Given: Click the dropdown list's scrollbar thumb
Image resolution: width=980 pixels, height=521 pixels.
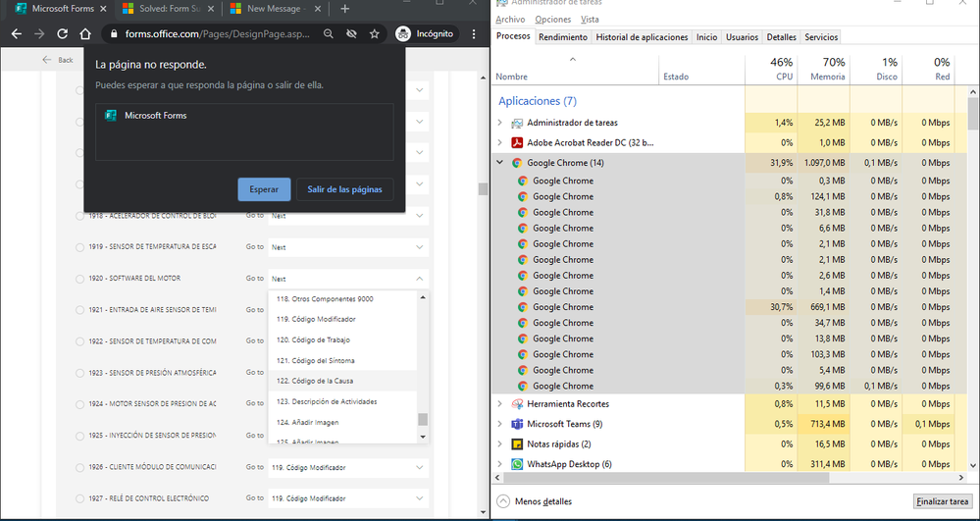Looking at the screenshot, I should (423, 419).
